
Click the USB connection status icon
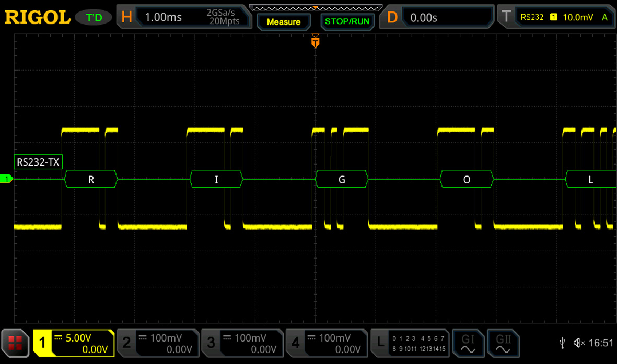coord(562,343)
